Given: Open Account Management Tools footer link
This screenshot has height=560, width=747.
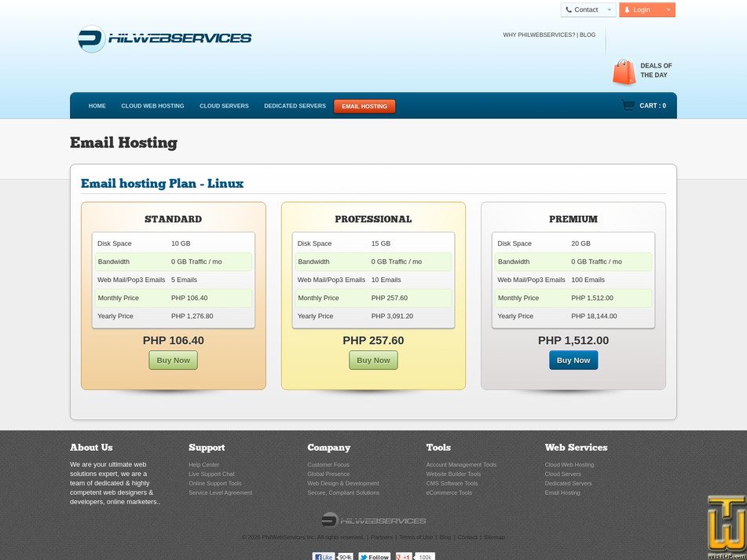Looking at the screenshot, I should coord(461,465).
